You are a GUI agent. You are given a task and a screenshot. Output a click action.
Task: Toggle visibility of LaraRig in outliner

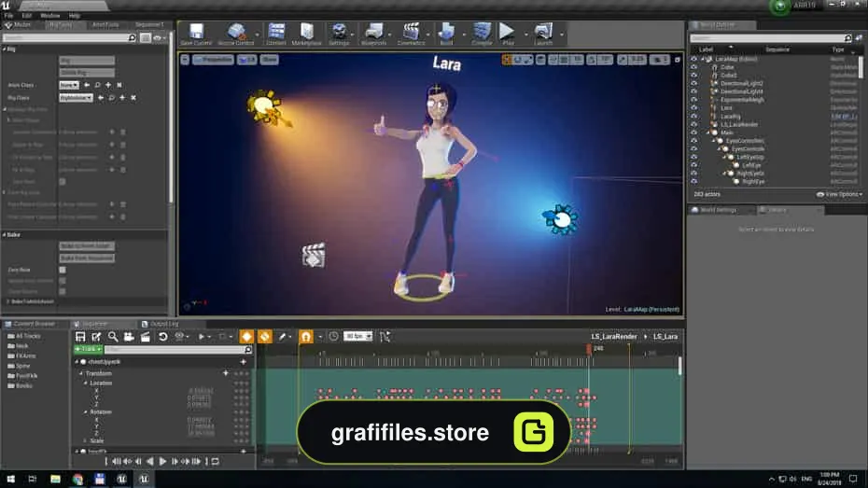point(694,117)
